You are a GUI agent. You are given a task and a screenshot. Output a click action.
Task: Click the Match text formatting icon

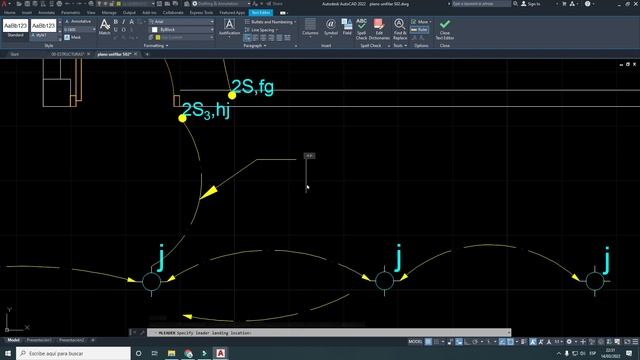click(104, 27)
